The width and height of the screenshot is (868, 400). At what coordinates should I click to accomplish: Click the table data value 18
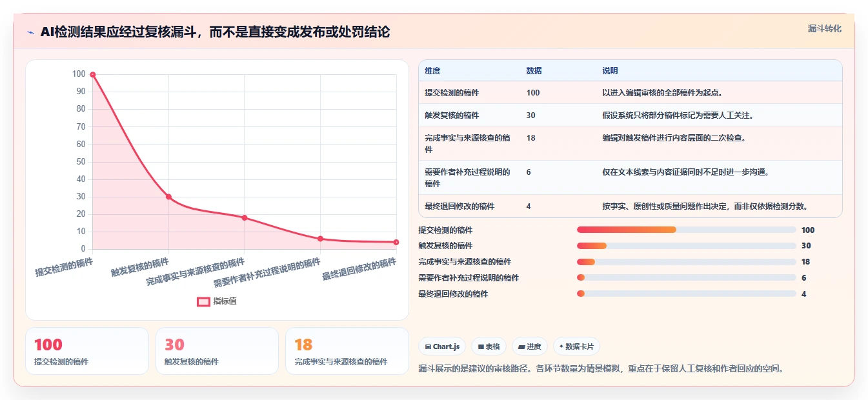[x=530, y=138]
